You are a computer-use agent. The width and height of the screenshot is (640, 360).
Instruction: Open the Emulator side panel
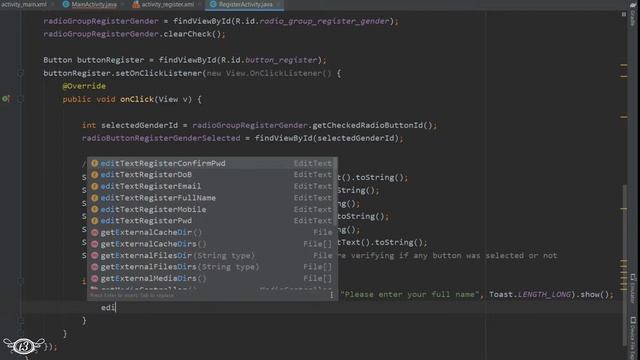[x=633, y=288]
